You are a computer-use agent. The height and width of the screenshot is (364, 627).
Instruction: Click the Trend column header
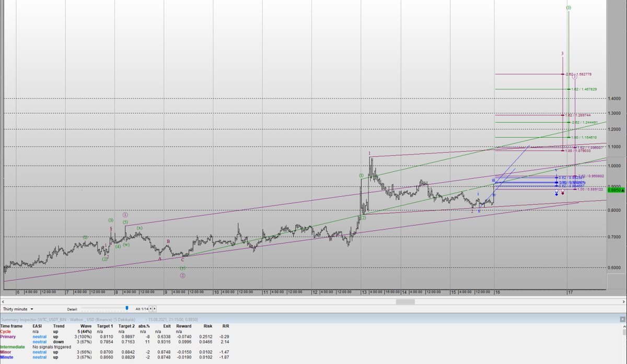point(58,326)
